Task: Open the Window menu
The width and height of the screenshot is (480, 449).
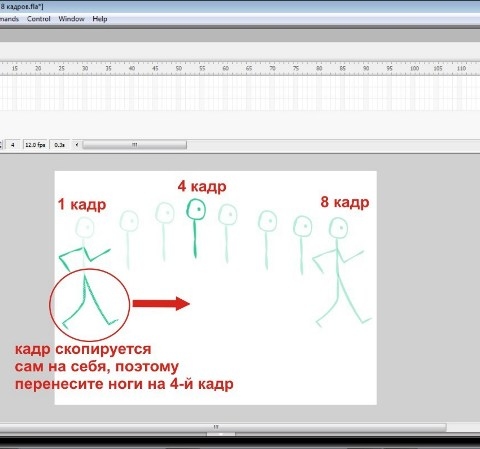Action: 71,19
